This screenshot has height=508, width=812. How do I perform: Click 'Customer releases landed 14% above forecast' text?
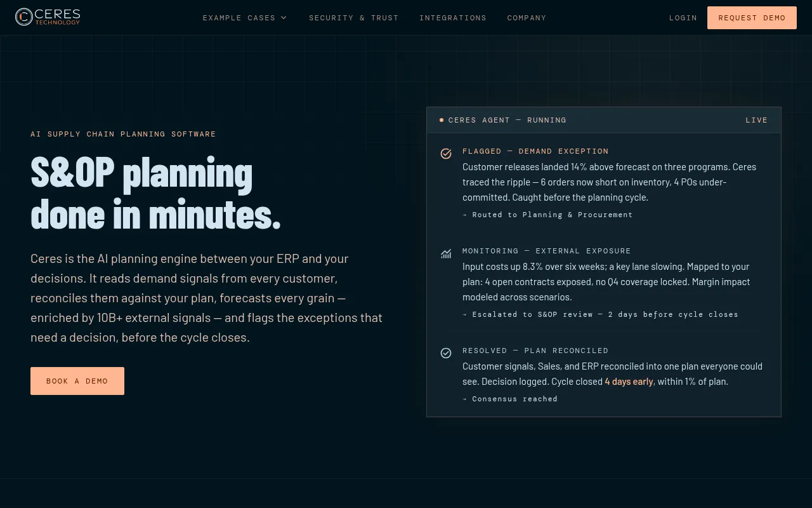tap(609, 182)
